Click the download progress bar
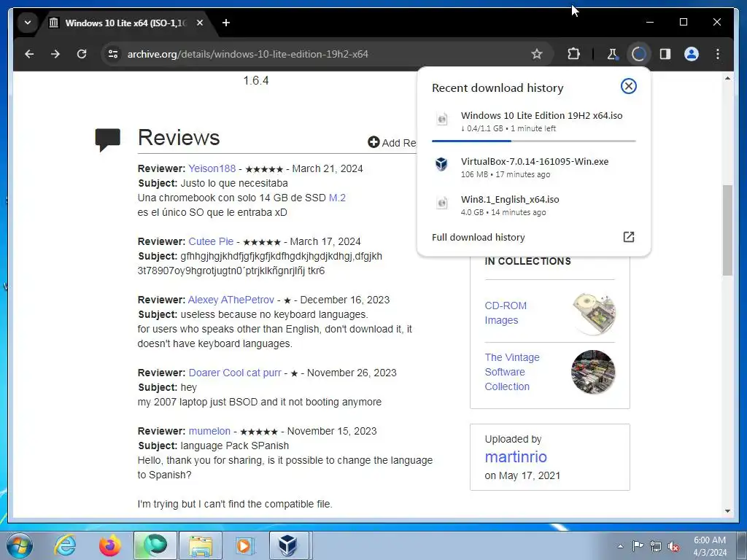 [x=533, y=141]
